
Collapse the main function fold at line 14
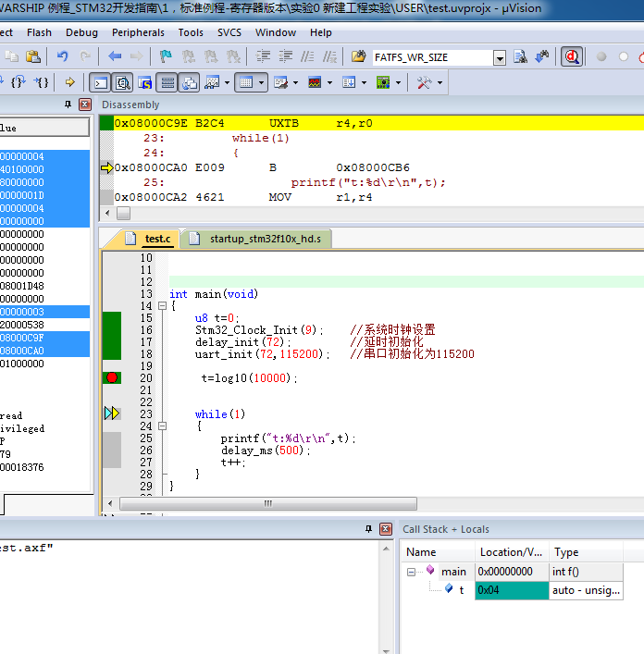click(x=162, y=306)
